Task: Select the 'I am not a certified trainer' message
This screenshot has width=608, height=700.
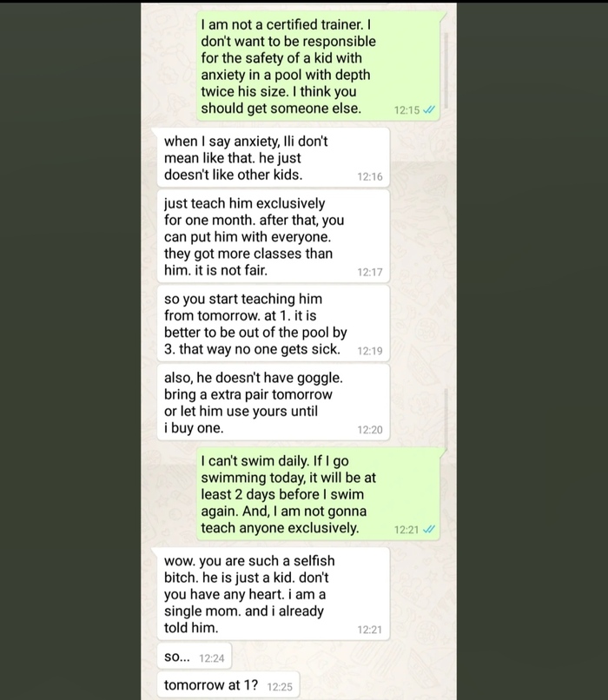Action: coord(287,67)
